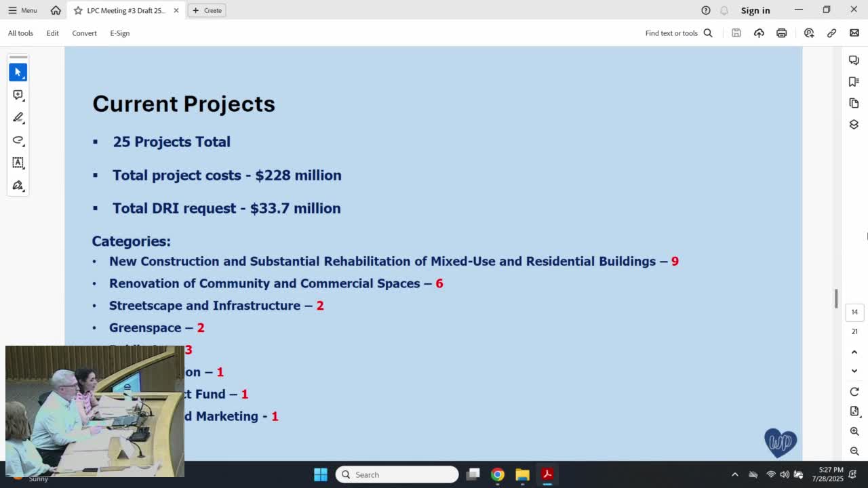868x488 pixels.
Task: Click the page number field showing 14
Action: point(854,312)
